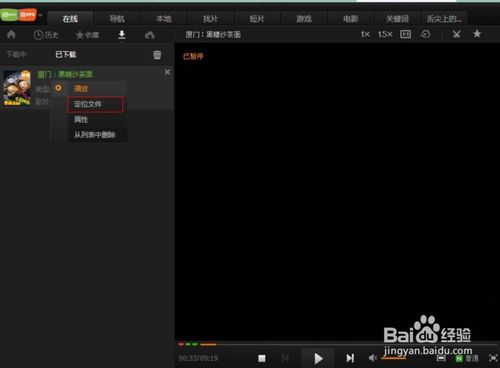Go to the previous video
Viewport: 500px width, 368px height.
pyautogui.click(x=285, y=358)
